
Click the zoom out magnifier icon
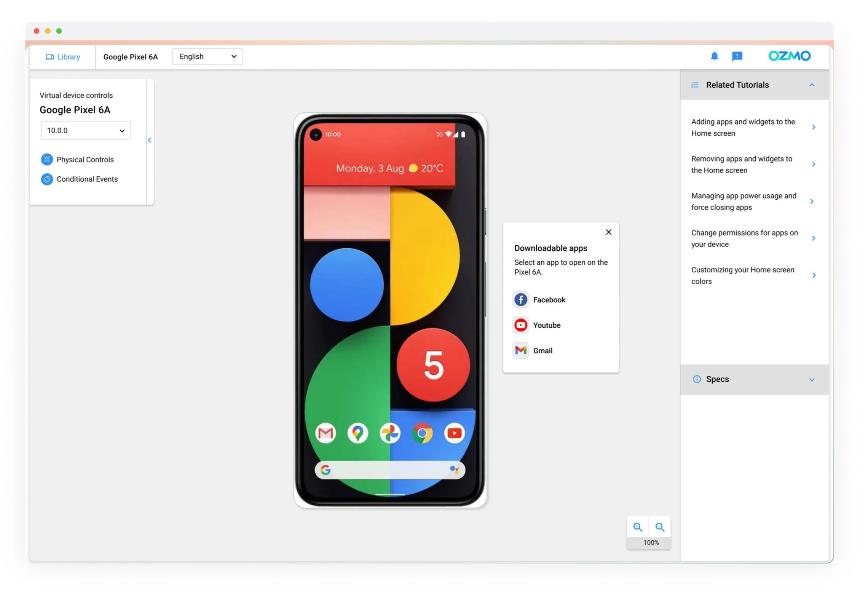coord(660,527)
